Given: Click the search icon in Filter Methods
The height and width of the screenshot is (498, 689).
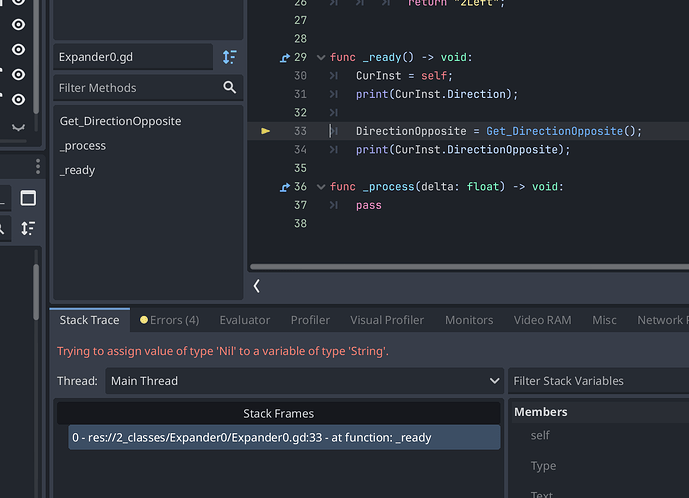Looking at the screenshot, I should (229, 87).
